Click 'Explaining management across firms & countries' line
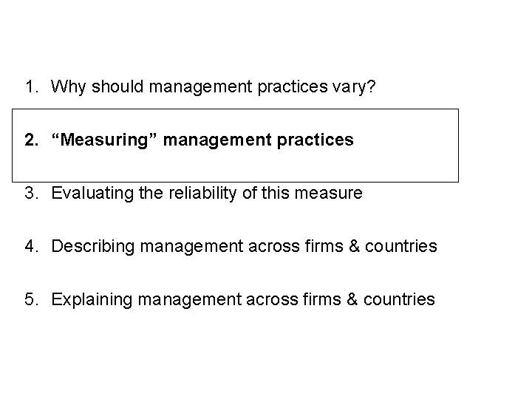Screen dimensions: 532x399 point(243,299)
